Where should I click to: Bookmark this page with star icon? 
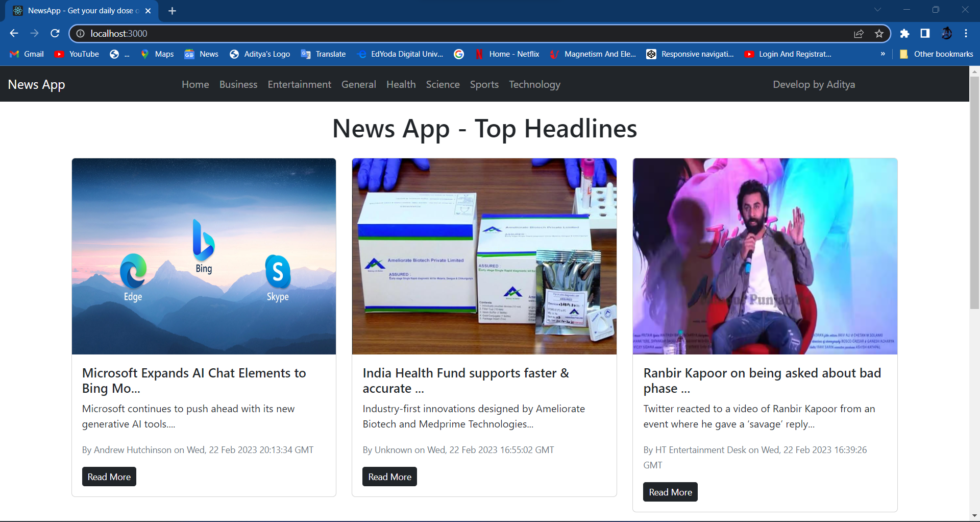pyautogui.click(x=879, y=33)
